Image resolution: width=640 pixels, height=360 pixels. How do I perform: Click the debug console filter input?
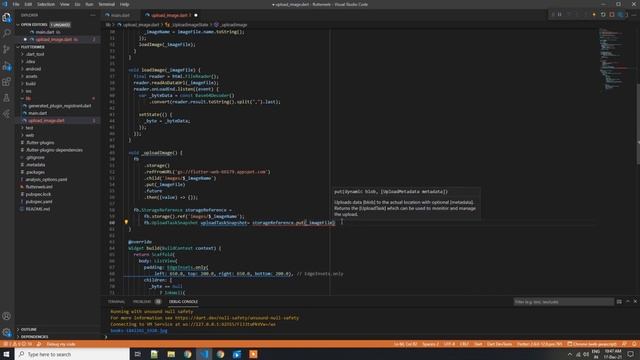pyautogui.click(x=563, y=302)
